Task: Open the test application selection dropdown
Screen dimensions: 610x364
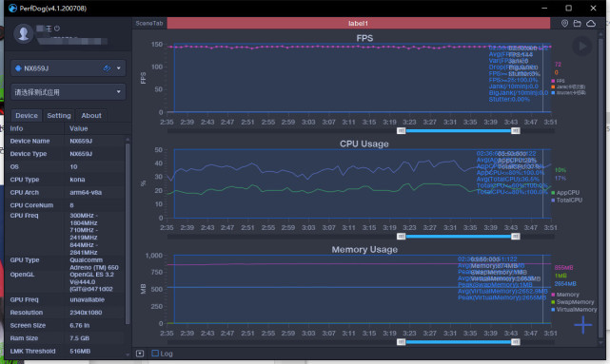Action: [x=69, y=92]
